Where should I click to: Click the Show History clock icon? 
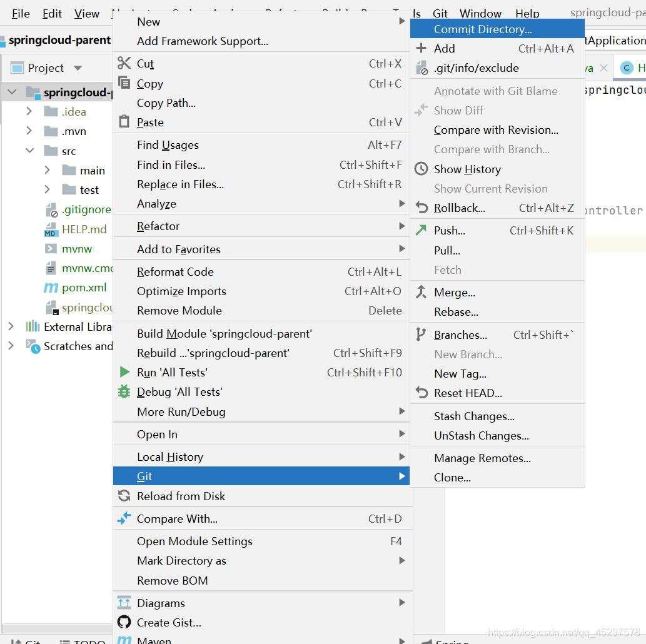422,169
